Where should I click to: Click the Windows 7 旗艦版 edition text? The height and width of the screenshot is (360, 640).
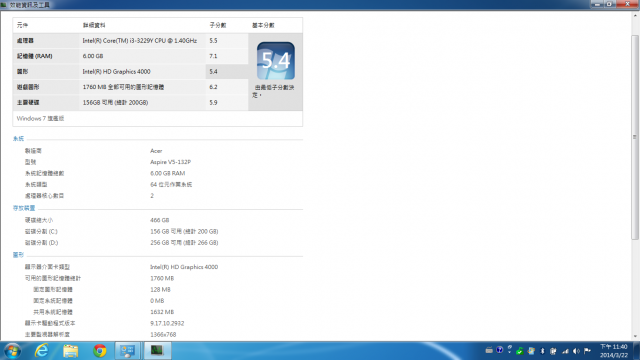click(x=40, y=119)
